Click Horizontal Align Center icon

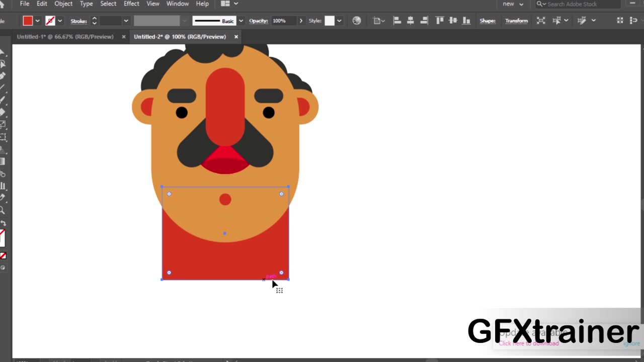[x=411, y=21]
